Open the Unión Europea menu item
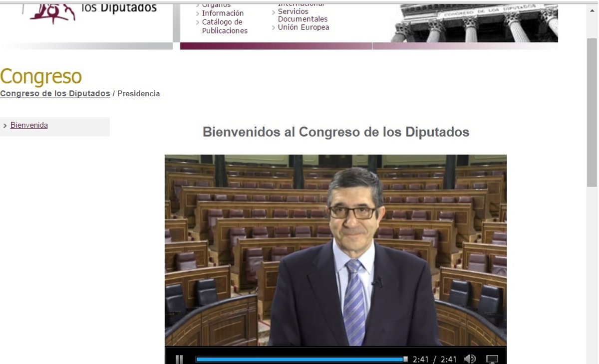The image size is (599, 364). tap(303, 27)
